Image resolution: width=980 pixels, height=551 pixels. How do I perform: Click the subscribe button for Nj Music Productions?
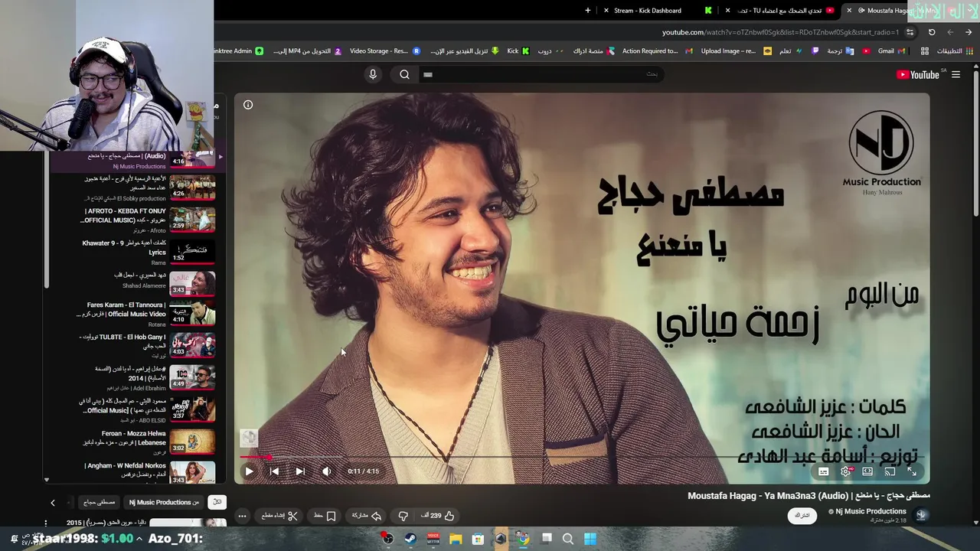pyautogui.click(x=802, y=515)
